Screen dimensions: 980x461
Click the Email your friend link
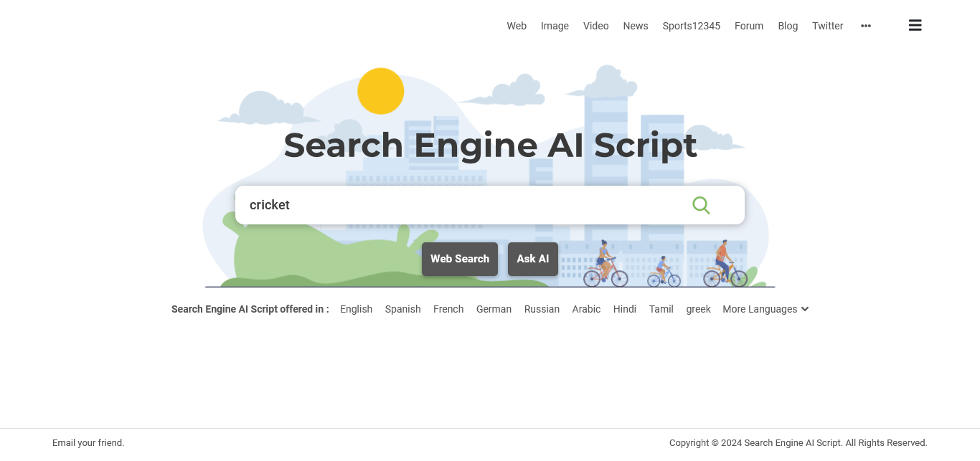(x=88, y=442)
